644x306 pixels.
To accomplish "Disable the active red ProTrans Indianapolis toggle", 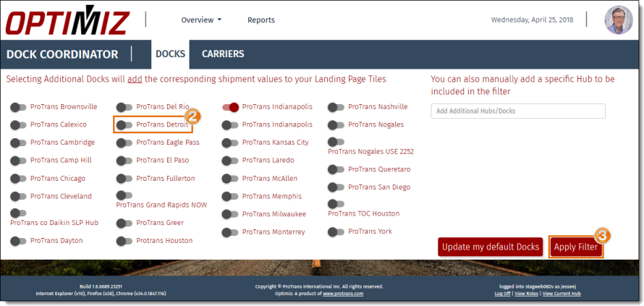I will pyautogui.click(x=230, y=107).
